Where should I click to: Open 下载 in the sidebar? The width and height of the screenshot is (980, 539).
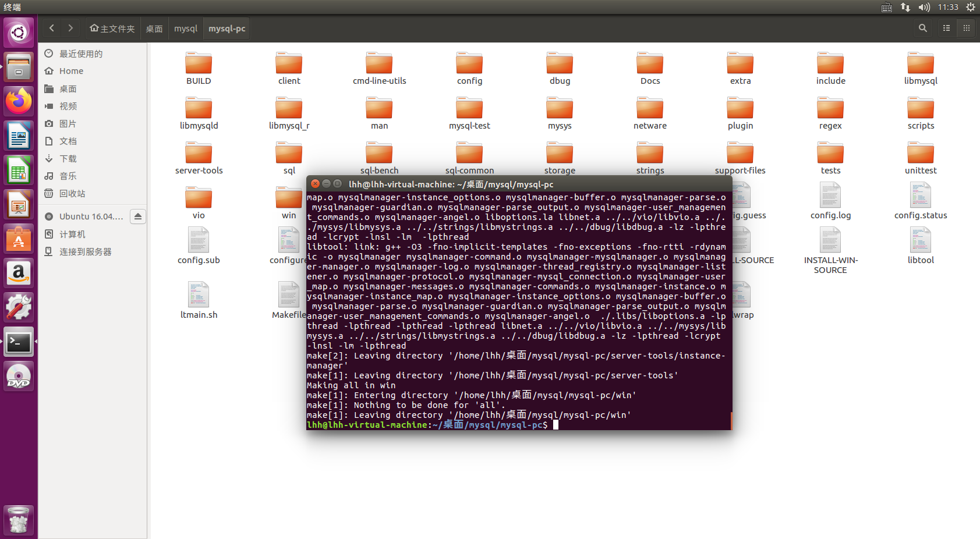click(93, 158)
